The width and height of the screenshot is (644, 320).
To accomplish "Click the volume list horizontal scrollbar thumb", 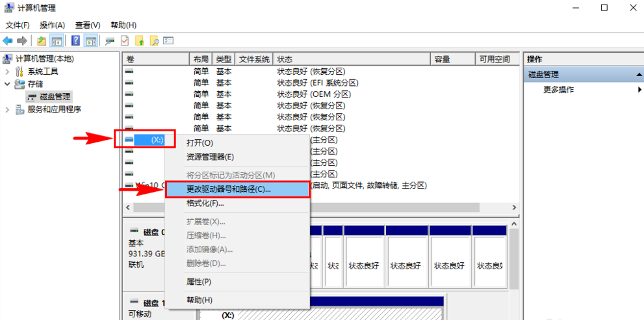I will point(306,207).
